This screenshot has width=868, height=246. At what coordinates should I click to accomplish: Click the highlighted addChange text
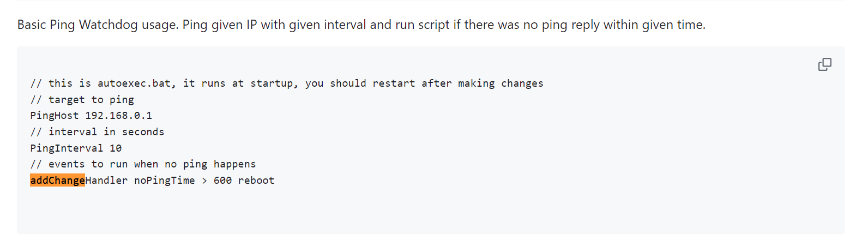point(57,181)
